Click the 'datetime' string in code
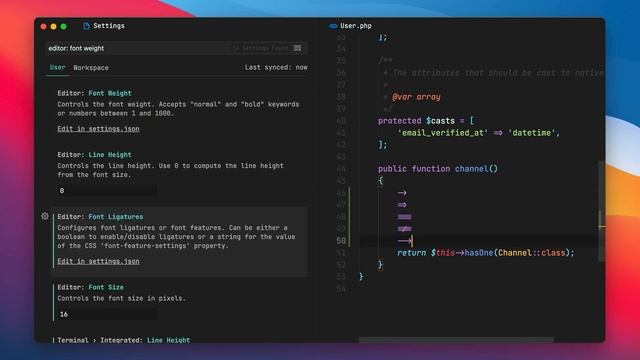Screen dimensions: 640x360 pyautogui.click(x=532, y=133)
